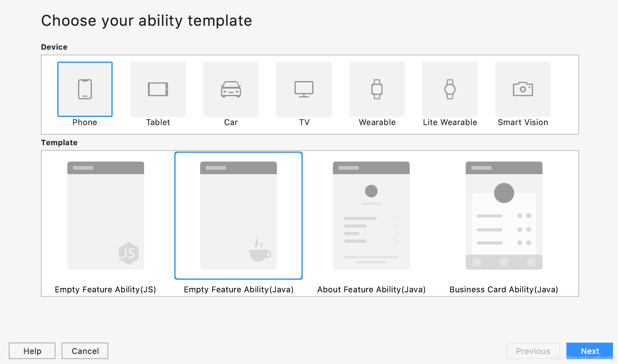Open Help for this wizard
Image resolution: width=618 pixels, height=364 pixels.
coord(32,351)
